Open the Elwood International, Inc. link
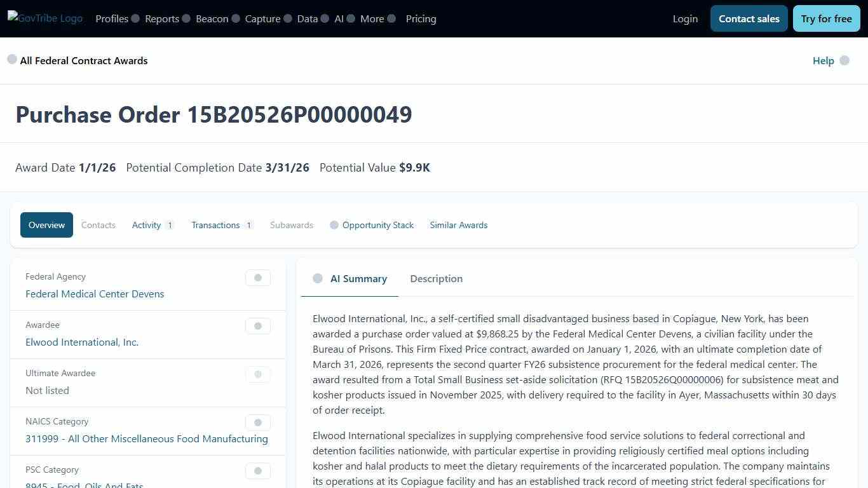868x488 pixels. pos(82,342)
